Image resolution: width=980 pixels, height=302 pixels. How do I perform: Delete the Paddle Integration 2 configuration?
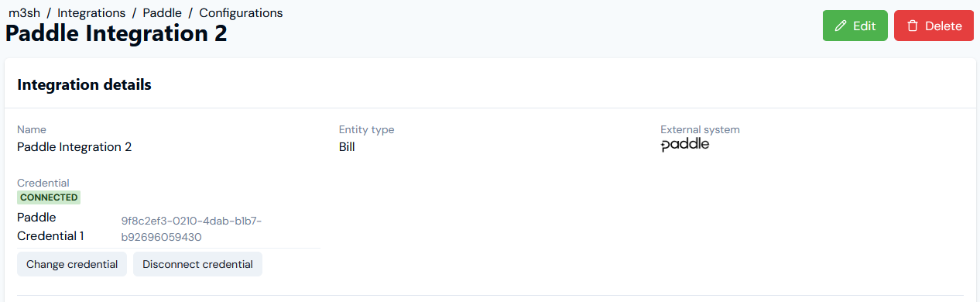point(934,26)
